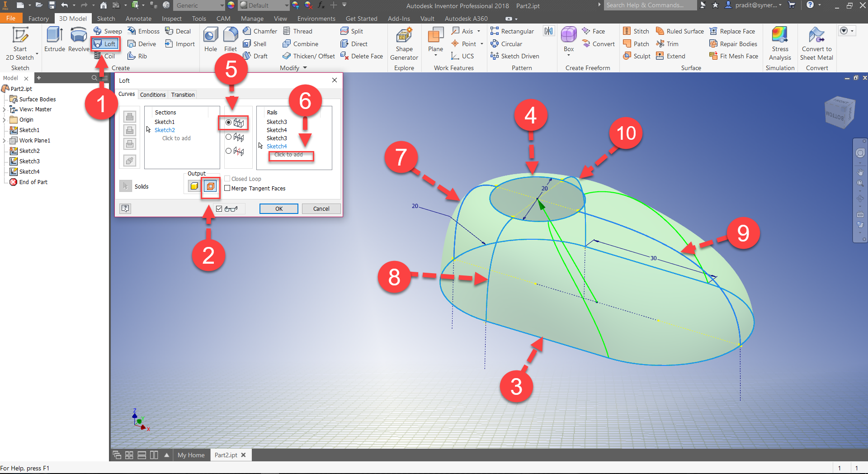Select the Fillet tool

tap(230, 40)
